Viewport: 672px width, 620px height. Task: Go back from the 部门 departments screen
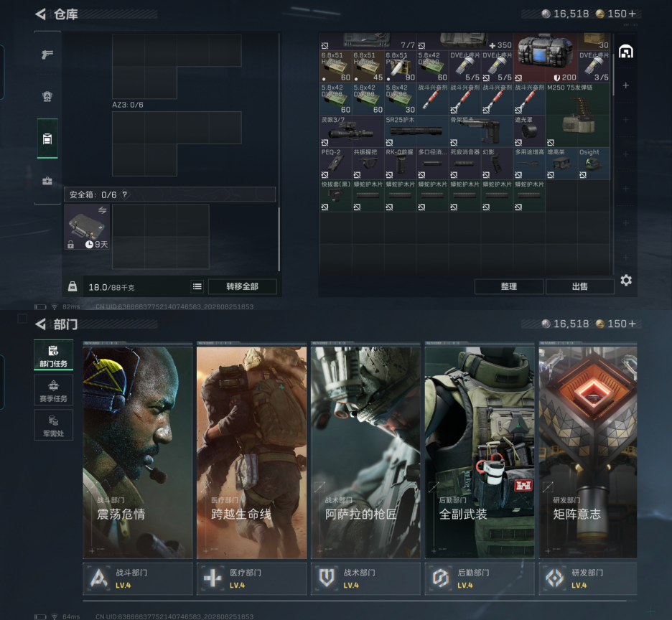(x=41, y=324)
